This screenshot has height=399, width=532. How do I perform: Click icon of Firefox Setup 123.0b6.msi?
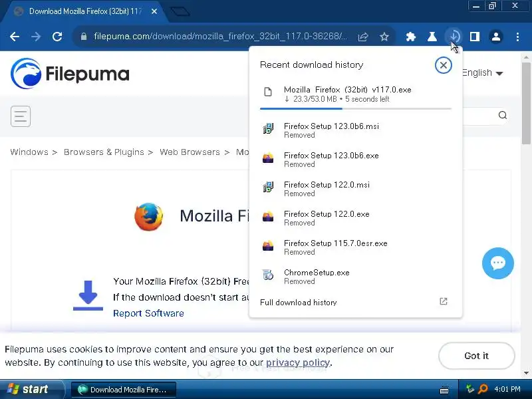point(268,128)
